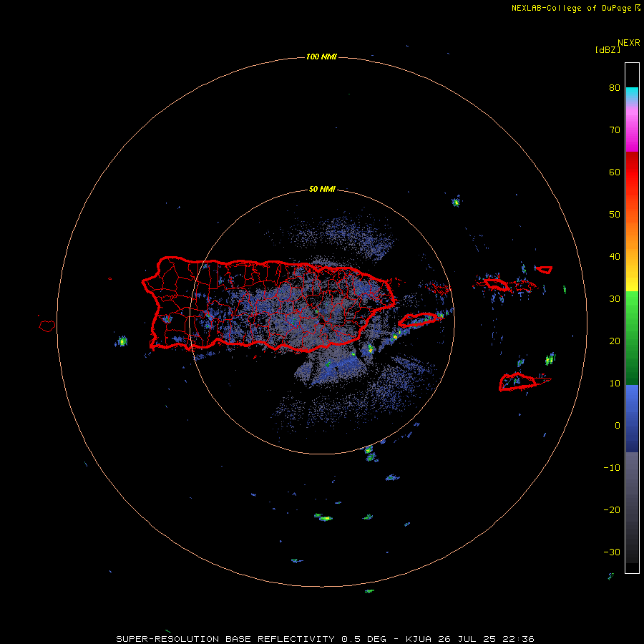Click the 100 NMI range ring label
644x644 pixels.
tap(321, 57)
